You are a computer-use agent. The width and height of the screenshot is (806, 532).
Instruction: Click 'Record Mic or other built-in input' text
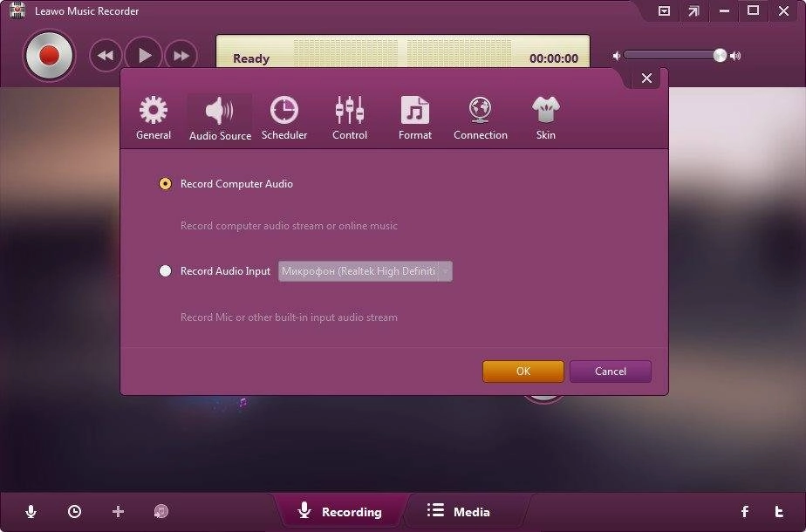(289, 317)
